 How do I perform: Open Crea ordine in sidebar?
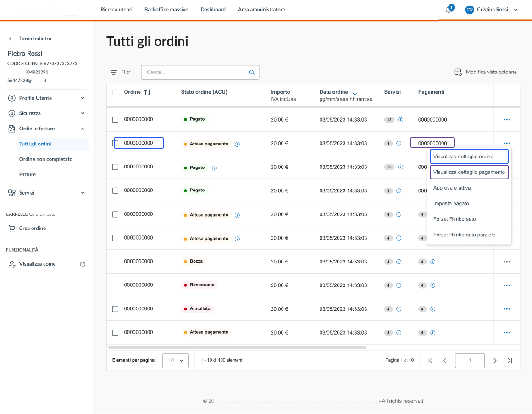click(32, 229)
